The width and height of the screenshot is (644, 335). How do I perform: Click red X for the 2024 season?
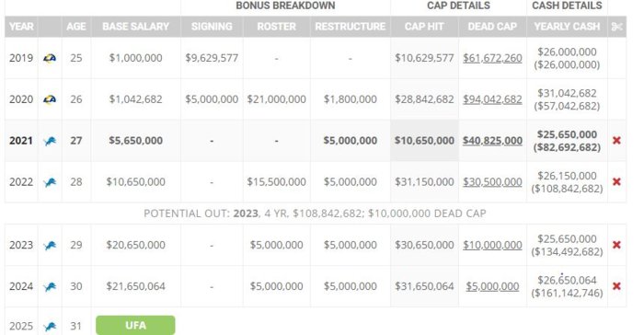[x=616, y=286]
